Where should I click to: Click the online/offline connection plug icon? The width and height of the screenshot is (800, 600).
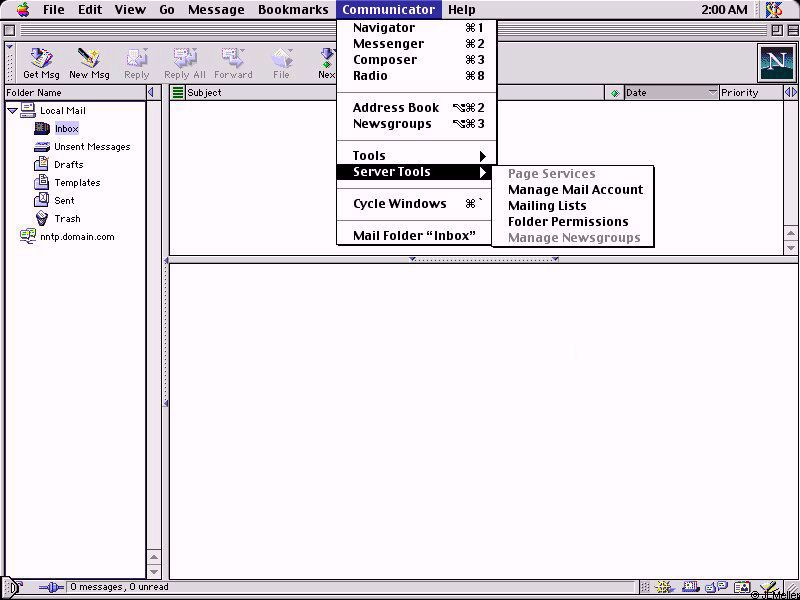point(50,588)
